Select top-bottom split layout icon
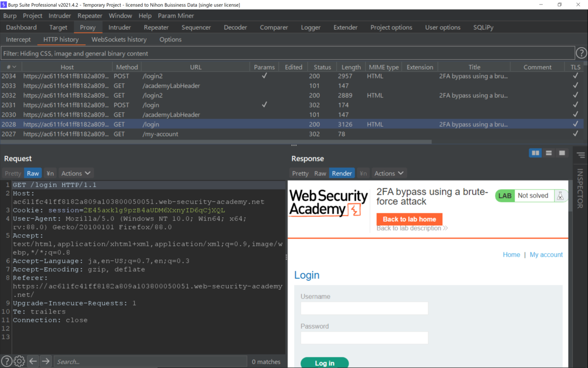 (x=549, y=153)
